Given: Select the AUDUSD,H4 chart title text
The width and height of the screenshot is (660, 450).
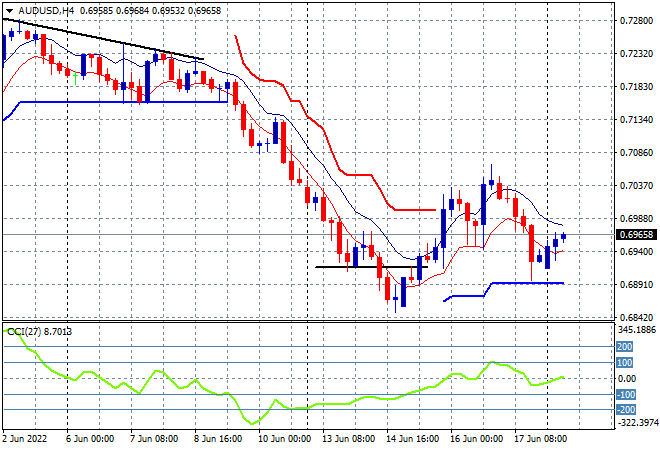Looking at the screenshot, I should point(46,11).
